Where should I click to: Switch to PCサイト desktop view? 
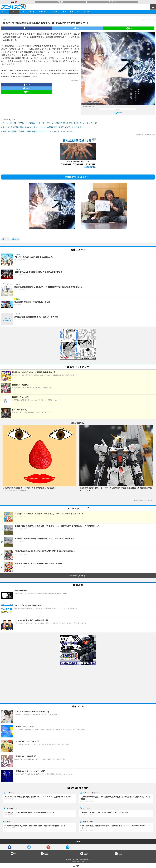pyautogui.click(x=78, y=866)
